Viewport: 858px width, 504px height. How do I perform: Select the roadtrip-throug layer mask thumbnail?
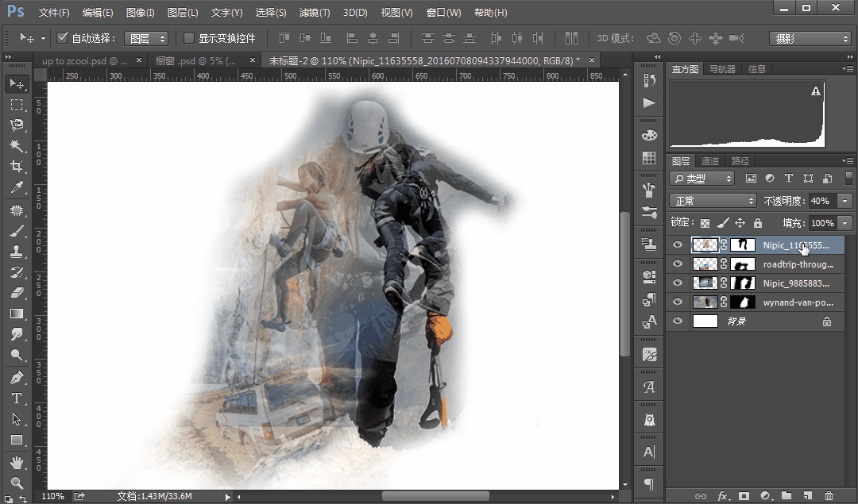743,264
